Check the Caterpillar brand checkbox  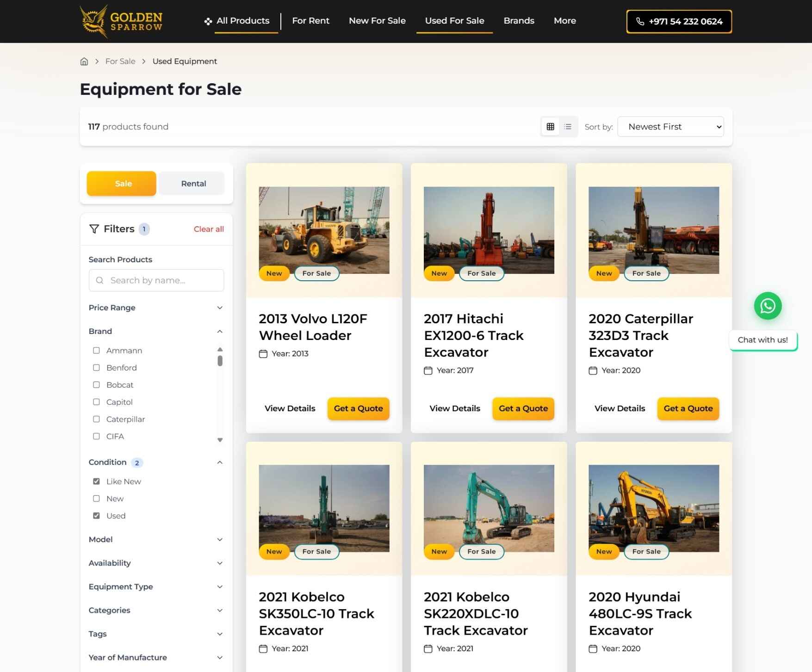pyautogui.click(x=96, y=419)
